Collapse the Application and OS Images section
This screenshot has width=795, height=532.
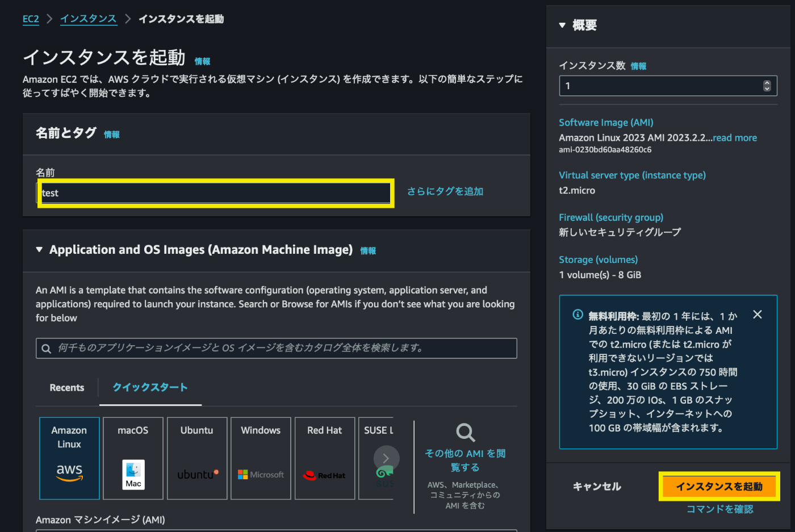coord(39,250)
